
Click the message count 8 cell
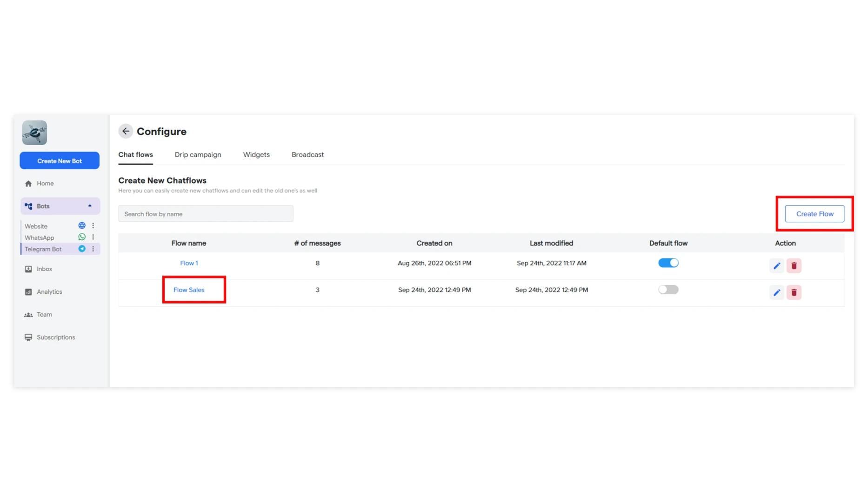(318, 263)
